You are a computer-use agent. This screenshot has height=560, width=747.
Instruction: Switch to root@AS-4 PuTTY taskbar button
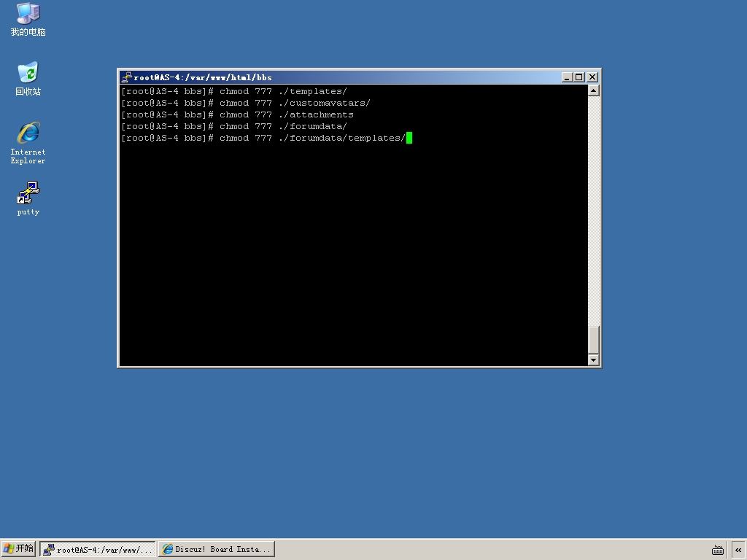(98, 550)
